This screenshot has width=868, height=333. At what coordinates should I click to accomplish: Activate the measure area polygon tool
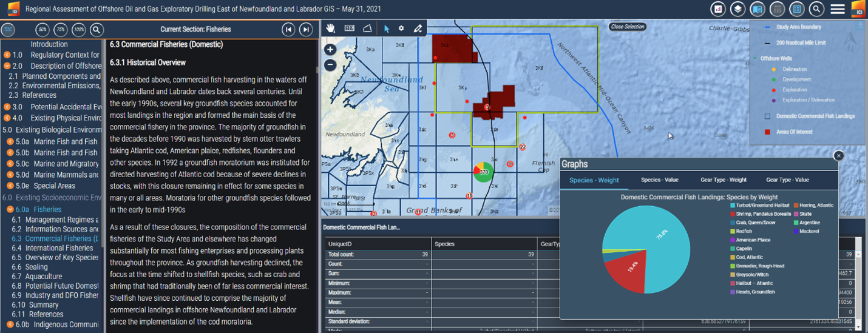point(367,29)
